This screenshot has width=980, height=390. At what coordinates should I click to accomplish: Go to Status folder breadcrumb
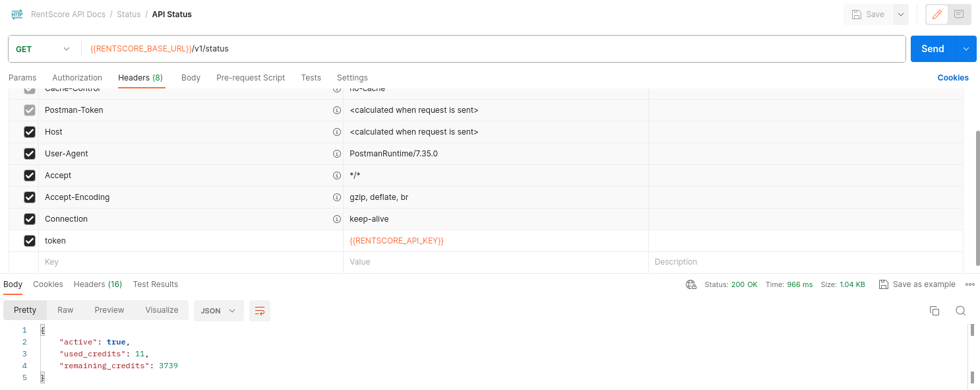129,14
